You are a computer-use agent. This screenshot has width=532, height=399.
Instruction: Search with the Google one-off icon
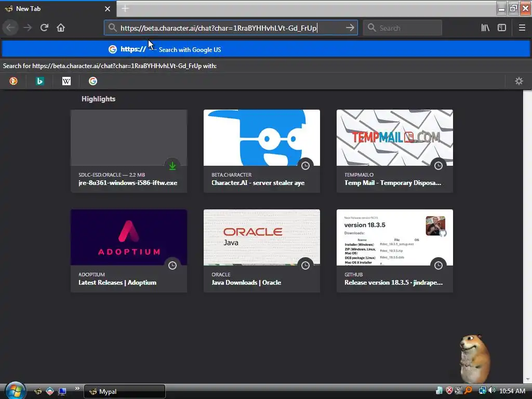(93, 81)
